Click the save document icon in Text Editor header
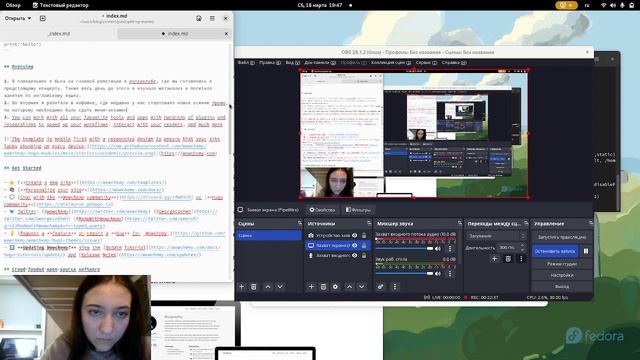This screenshot has height=360, width=640. point(199,18)
